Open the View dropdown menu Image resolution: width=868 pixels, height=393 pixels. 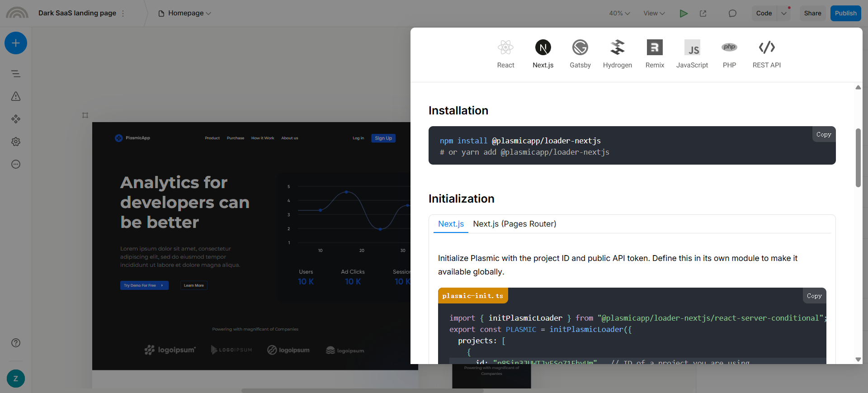654,13
